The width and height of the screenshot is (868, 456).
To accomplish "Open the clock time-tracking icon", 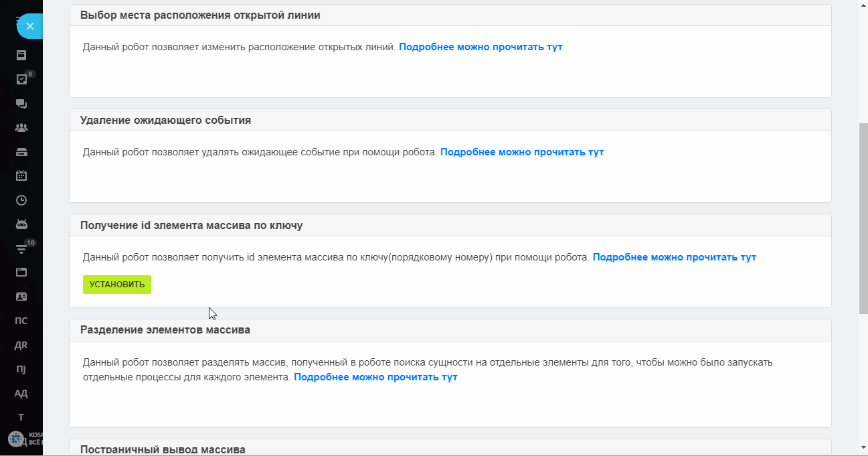I will click(x=21, y=200).
